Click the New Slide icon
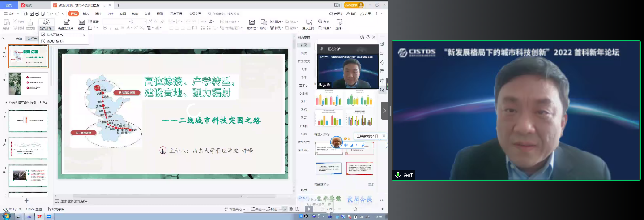644x220 pixels. point(66,22)
